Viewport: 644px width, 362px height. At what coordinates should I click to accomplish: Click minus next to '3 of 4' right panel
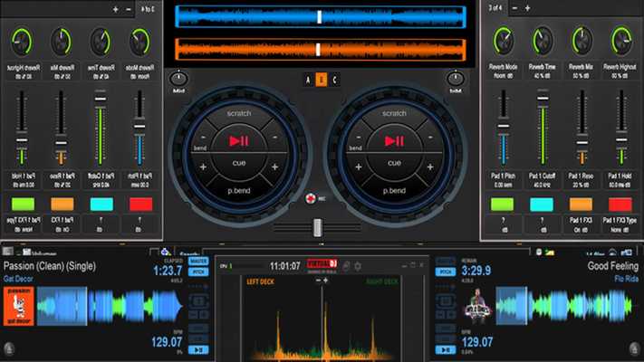tap(514, 8)
